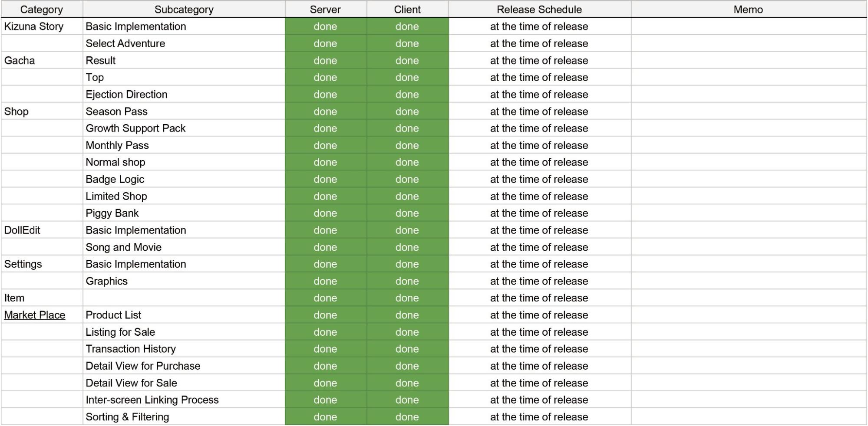Image resolution: width=868 pixels, height=426 pixels.
Task: Click the empty Memo cell for Product List
Action: [x=749, y=315]
